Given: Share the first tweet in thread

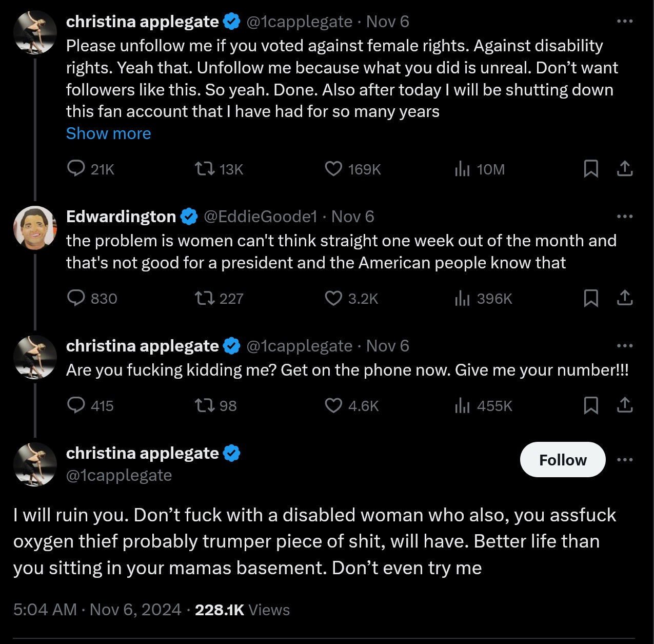Looking at the screenshot, I should [624, 168].
